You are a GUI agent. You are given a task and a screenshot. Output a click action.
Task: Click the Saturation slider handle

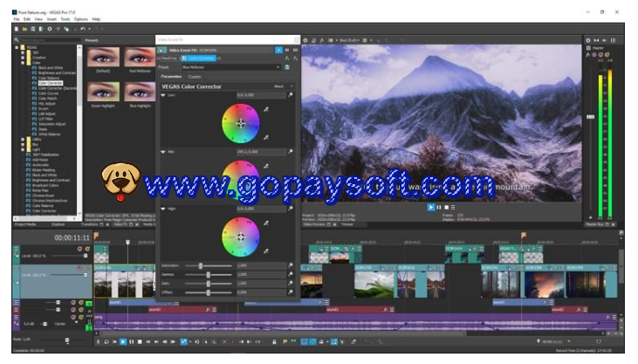pyautogui.click(x=200, y=265)
